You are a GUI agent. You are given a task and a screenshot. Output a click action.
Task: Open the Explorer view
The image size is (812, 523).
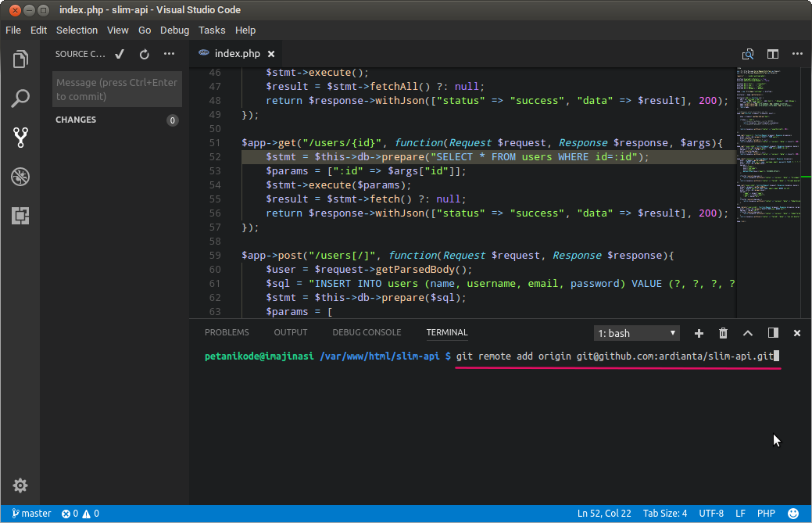click(x=20, y=59)
